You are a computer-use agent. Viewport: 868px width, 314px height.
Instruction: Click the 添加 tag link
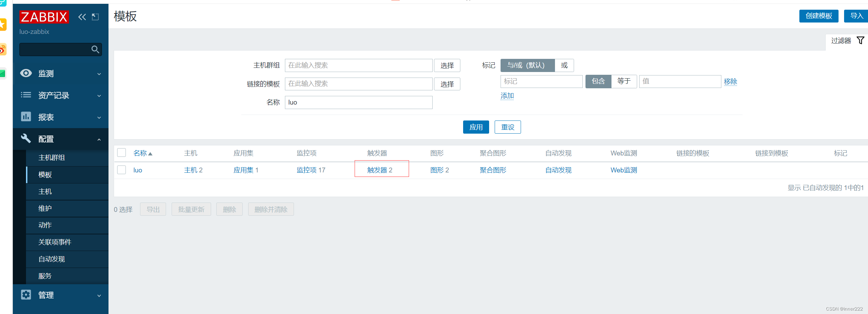[x=507, y=96]
